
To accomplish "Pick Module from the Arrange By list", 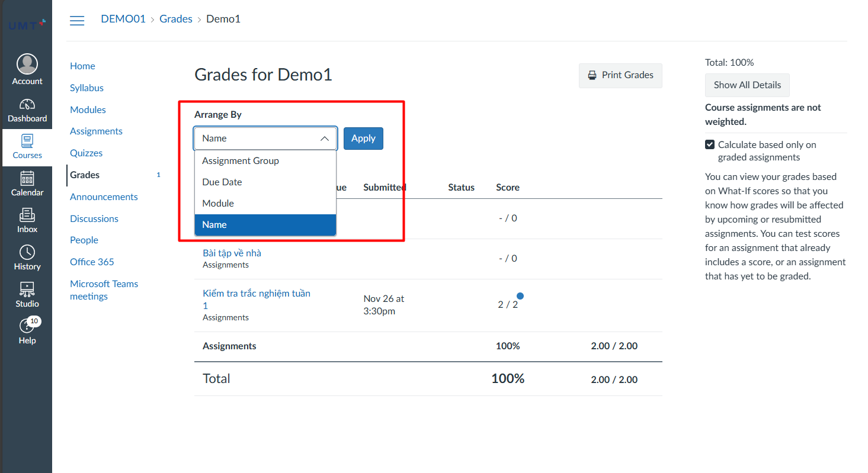I will pos(218,204).
